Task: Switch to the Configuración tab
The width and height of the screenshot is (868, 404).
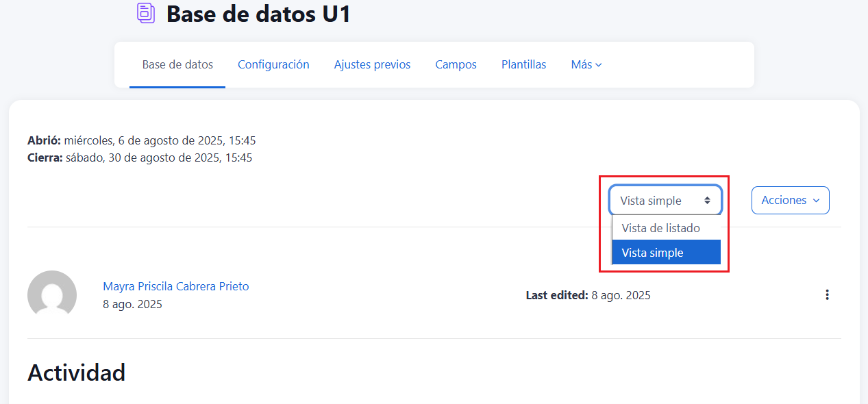Action: pos(273,65)
